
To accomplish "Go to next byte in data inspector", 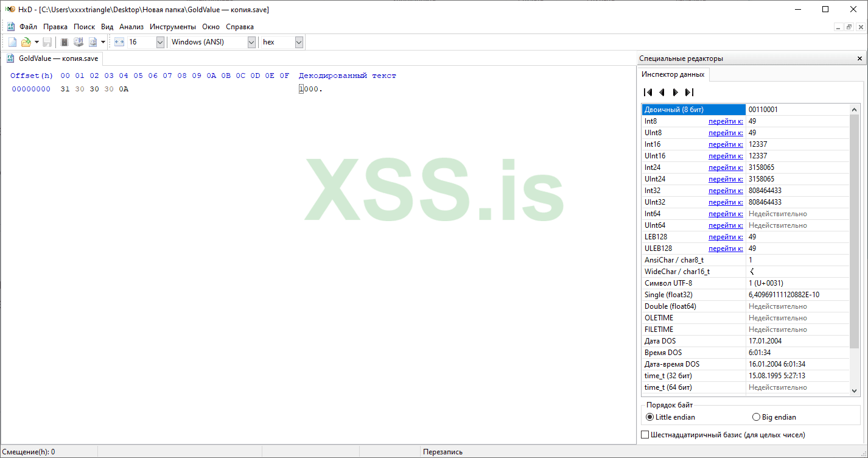I will pos(675,93).
